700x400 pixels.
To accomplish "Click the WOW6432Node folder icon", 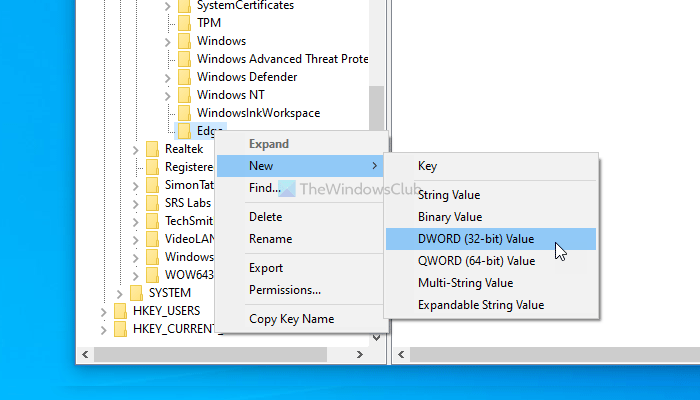I will pyautogui.click(x=152, y=275).
